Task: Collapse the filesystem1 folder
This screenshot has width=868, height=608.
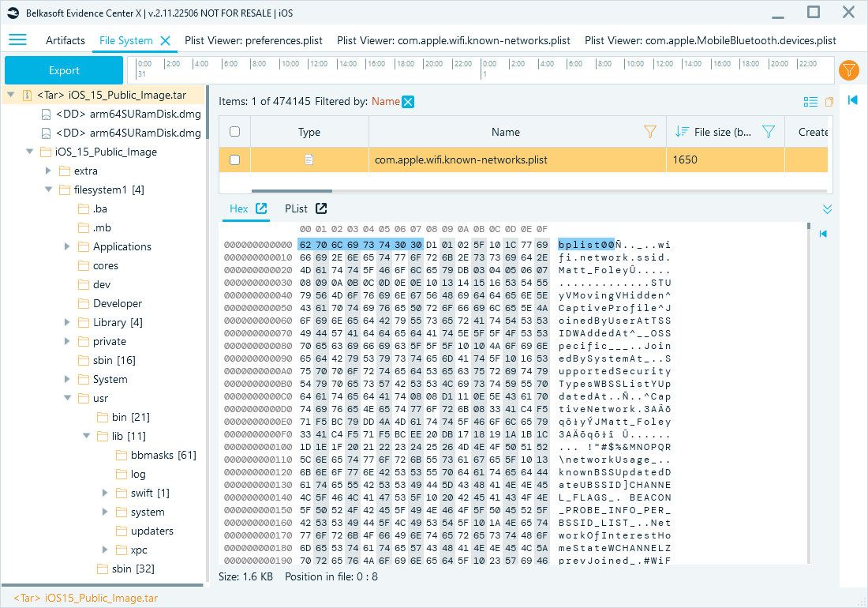Action: click(48, 190)
